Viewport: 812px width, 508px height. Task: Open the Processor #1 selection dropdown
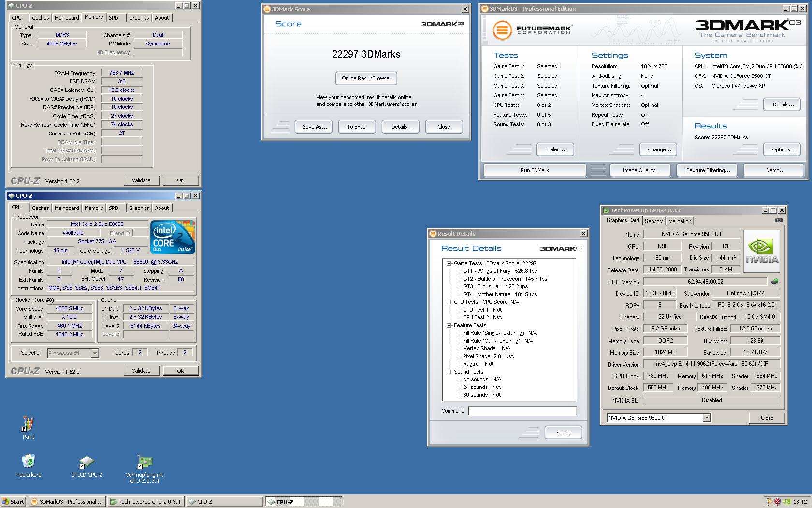95,353
